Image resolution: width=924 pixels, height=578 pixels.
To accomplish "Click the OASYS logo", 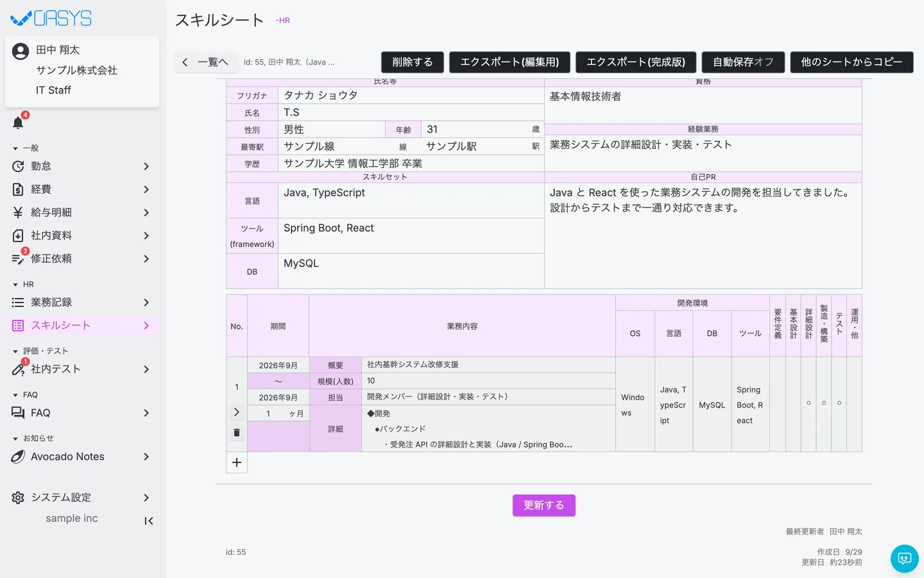I will pyautogui.click(x=51, y=19).
